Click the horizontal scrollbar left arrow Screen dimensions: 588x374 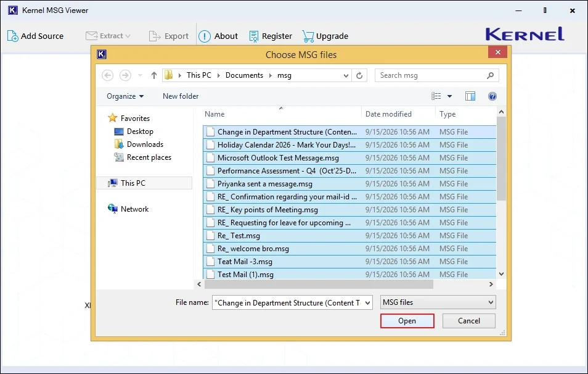[199, 285]
